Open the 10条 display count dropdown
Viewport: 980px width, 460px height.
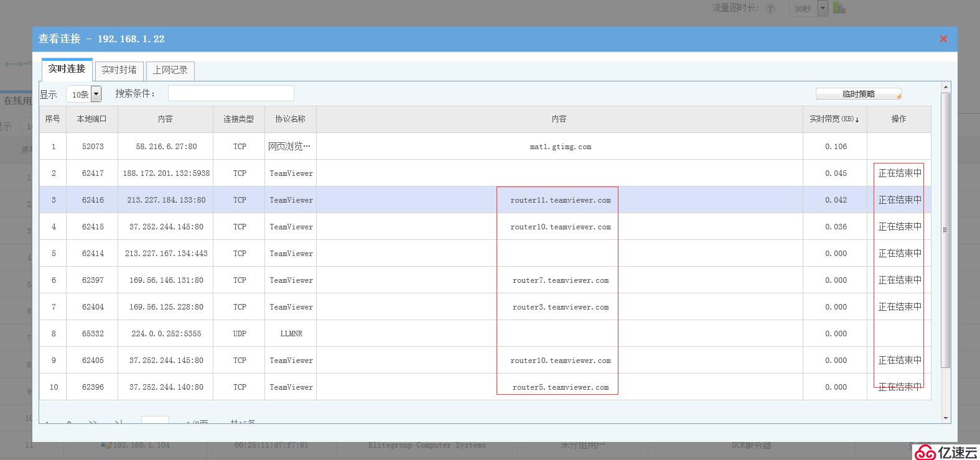coord(96,94)
